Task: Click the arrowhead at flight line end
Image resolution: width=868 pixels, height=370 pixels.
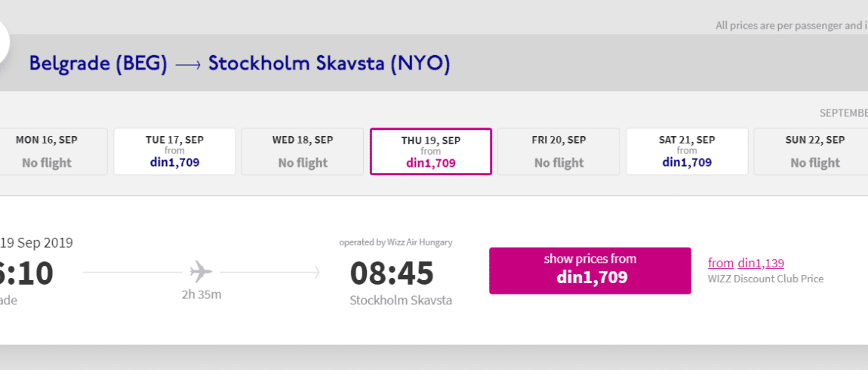Action: pyautogui.click(x=317, y=272)
